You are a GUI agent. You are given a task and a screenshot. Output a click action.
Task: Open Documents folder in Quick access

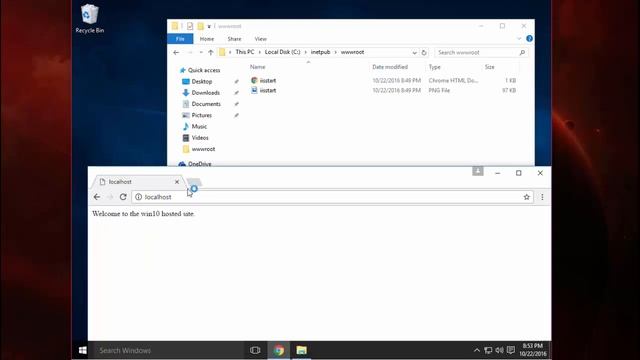[x=206, y=104]
